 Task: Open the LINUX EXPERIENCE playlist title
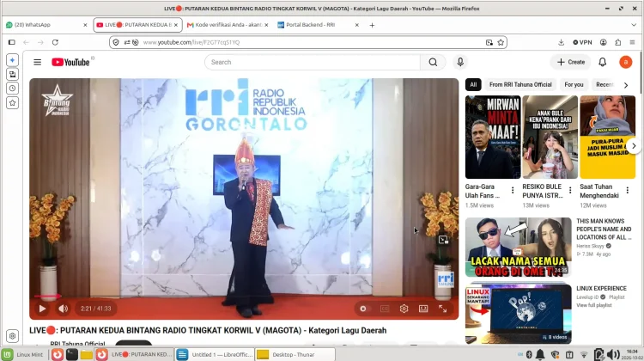point(601,288)
